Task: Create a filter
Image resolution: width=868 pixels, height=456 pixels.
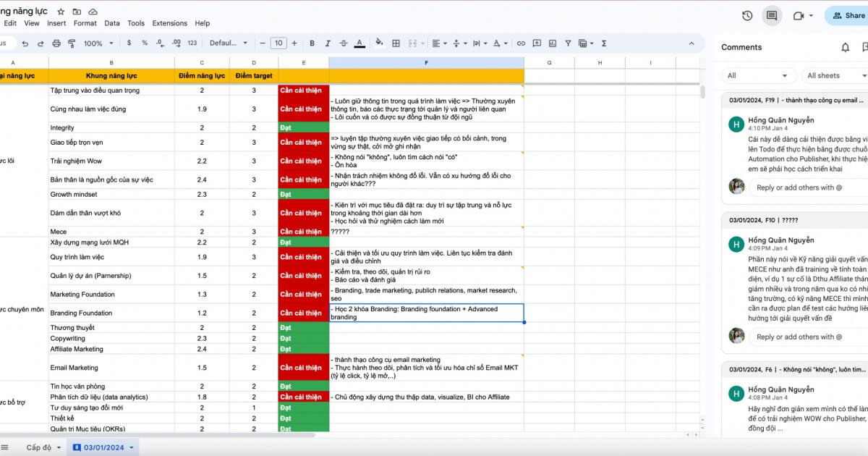Action: tap(568, 43)
